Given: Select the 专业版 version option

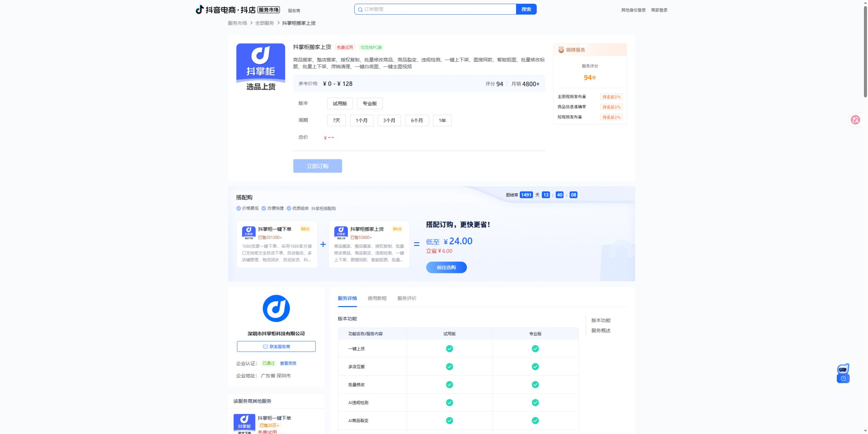Looking at the screenshot, I should pyautogui.click(x=369, y=103).
